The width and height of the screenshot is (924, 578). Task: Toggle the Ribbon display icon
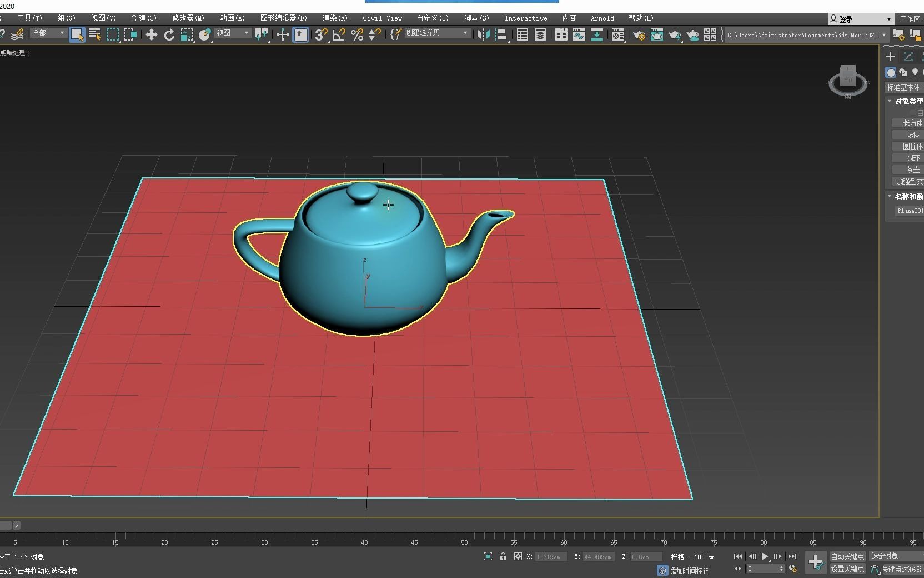(561, 34)
